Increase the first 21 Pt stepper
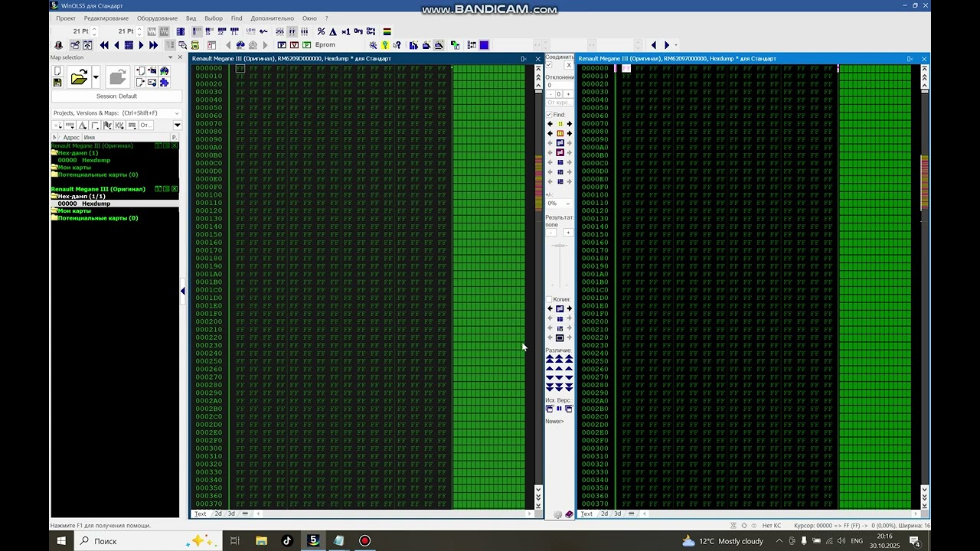 tap(94, 28)
